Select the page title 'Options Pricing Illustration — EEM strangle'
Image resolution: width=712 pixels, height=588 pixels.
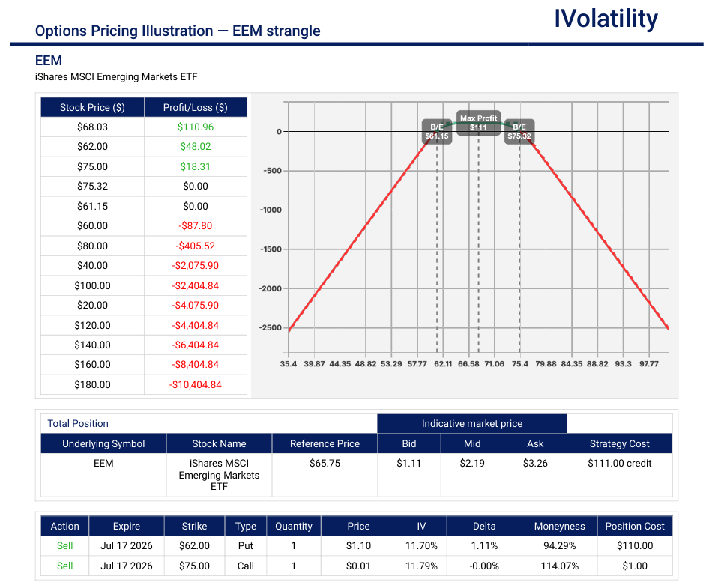coord(178,31)
